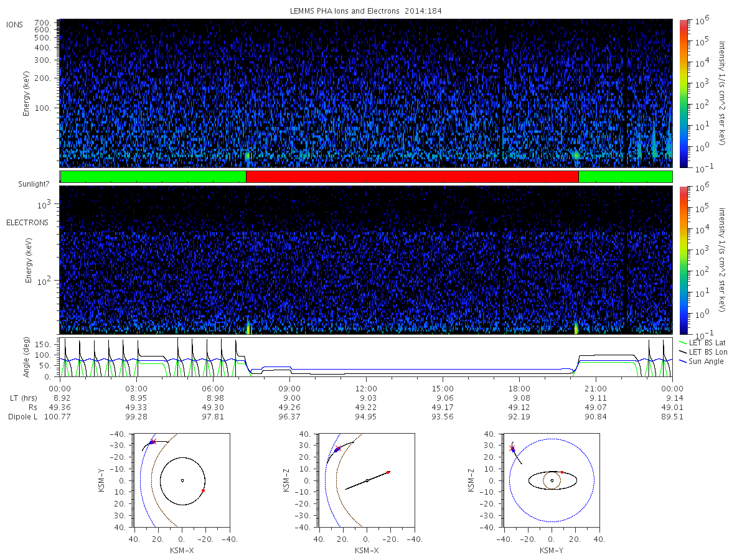Click the last green sunlight bar segment
This screenshot has height=560, width=747.
point(626,177)
